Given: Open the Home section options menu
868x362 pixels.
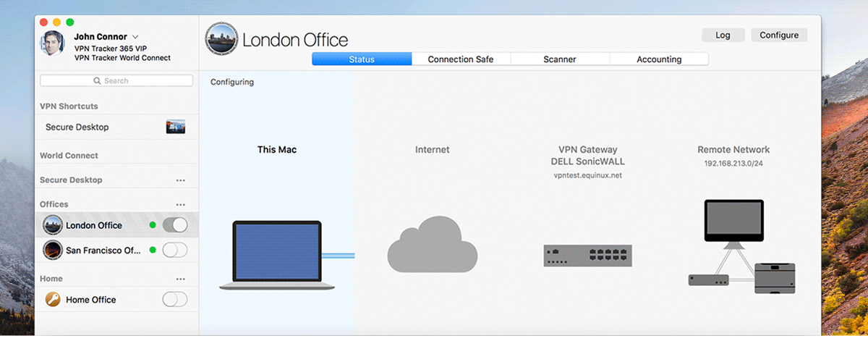Looking at the screenshot, I should (180, 279).
